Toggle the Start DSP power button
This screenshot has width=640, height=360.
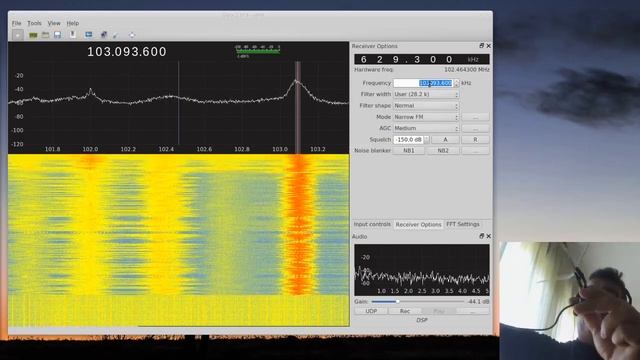18,35
